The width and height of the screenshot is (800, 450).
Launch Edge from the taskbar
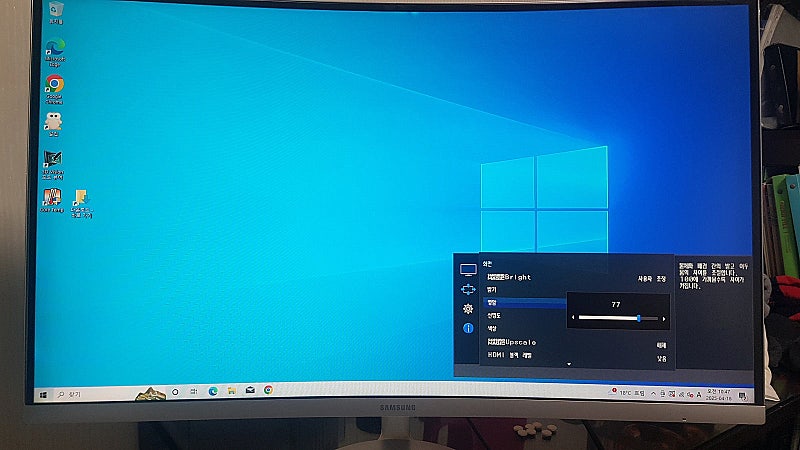tap(213, 391)
